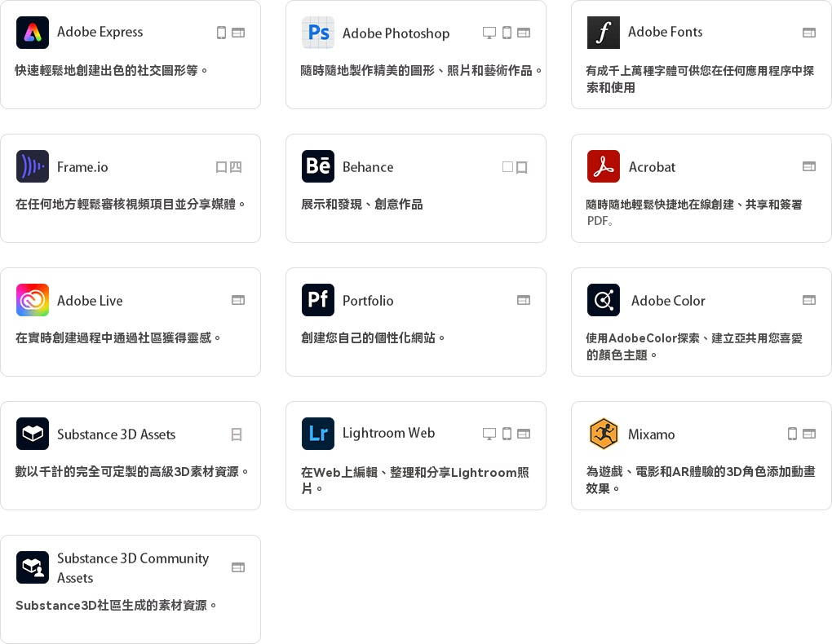Click the Lightroom Lr icon

318,434
